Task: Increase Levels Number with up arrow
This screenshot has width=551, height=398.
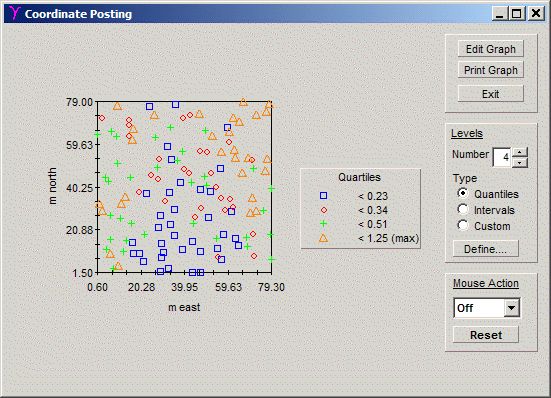Action: [520, 152]
